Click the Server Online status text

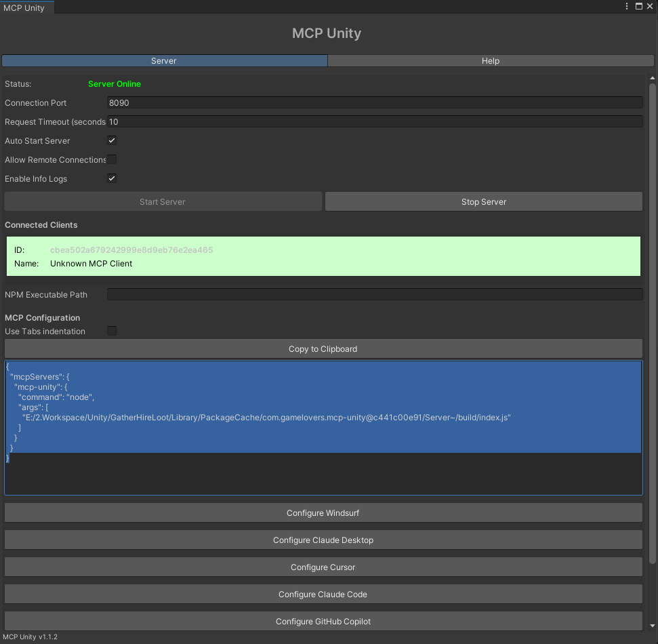tap(114, 84)
